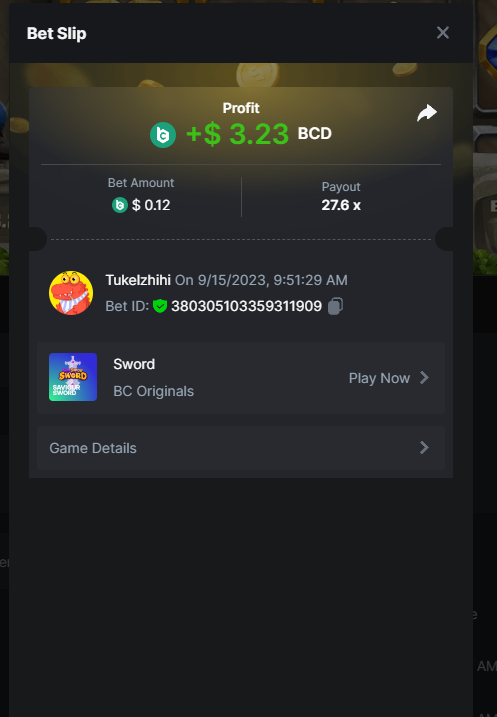This screenshot has width=497, height=717.
Task: Click the coin icon next to $ 0.12
Action: pyautogui.click(x=120, y=205)
